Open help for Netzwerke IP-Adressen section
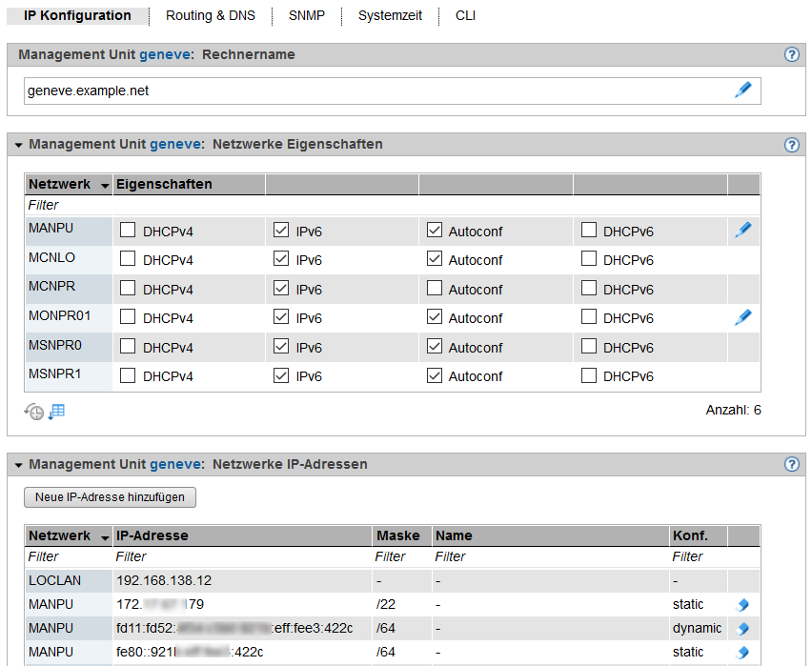 (x=791, y=465)
